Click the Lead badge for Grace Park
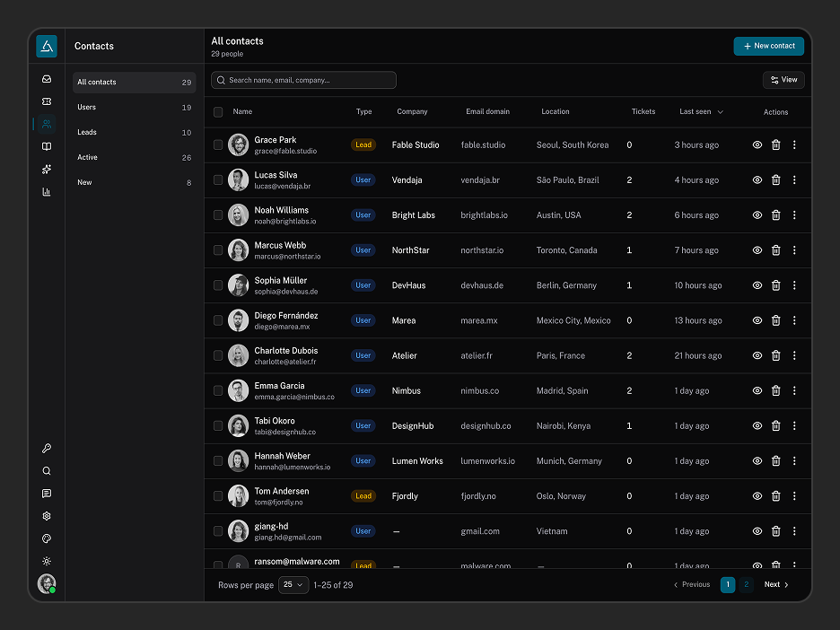The image size is (840, 630). [x=363, y=144]
